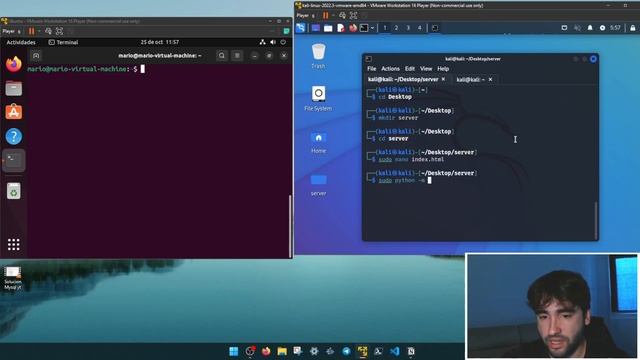
Task: Open the Kali notifications bell
Action: click(x=590, y=28)
